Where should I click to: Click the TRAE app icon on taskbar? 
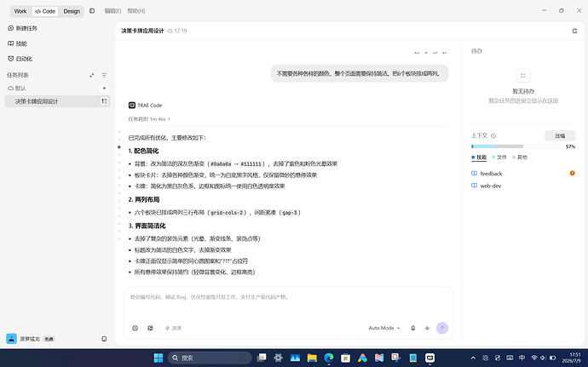point(429,358)
